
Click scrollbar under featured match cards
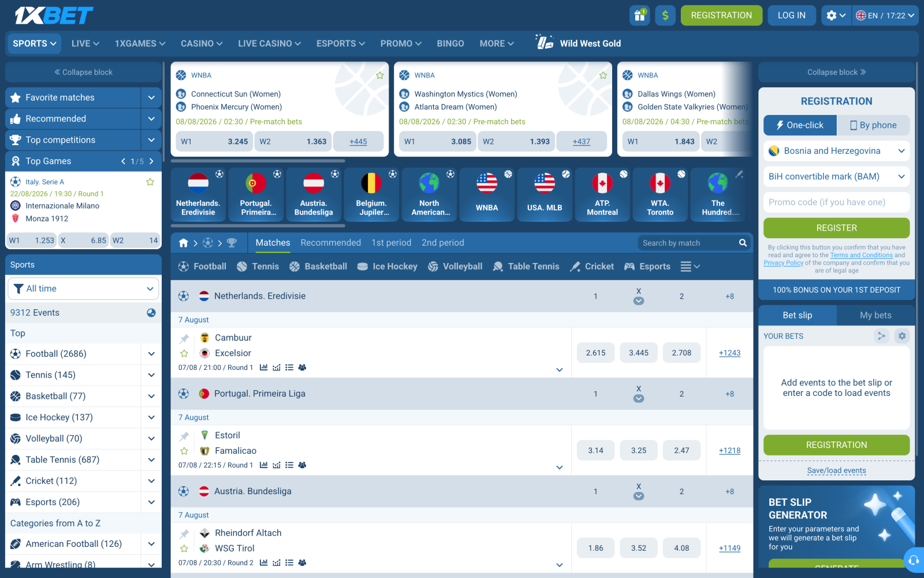(258, 161)
